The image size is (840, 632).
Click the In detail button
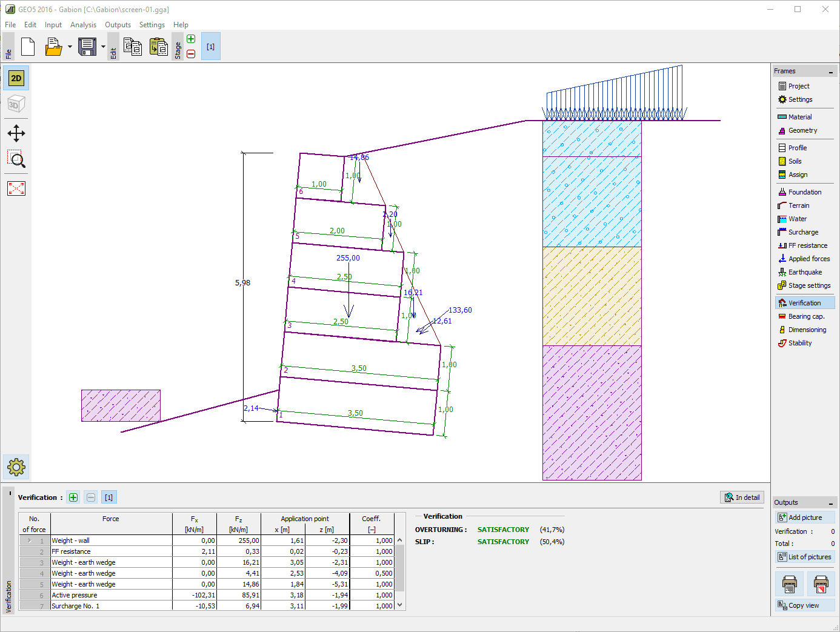(x=741, y=497)
